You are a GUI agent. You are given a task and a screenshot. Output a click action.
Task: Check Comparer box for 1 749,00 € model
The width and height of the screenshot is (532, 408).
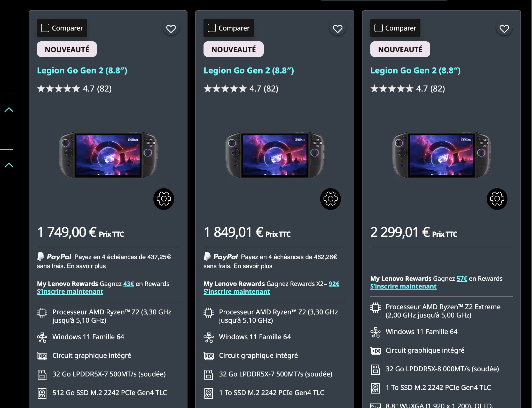point(45,28)
